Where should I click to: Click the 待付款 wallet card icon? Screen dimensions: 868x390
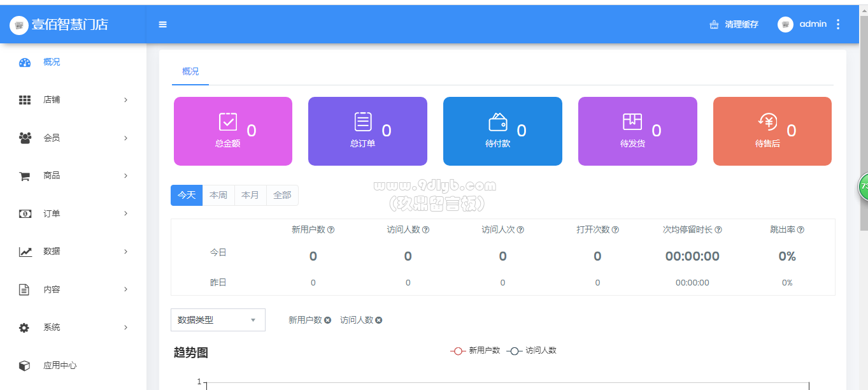498,122
